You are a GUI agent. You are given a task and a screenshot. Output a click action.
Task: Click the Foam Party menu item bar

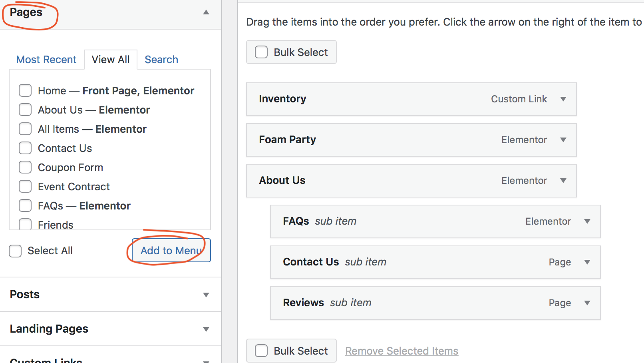[x=380, y=140]
